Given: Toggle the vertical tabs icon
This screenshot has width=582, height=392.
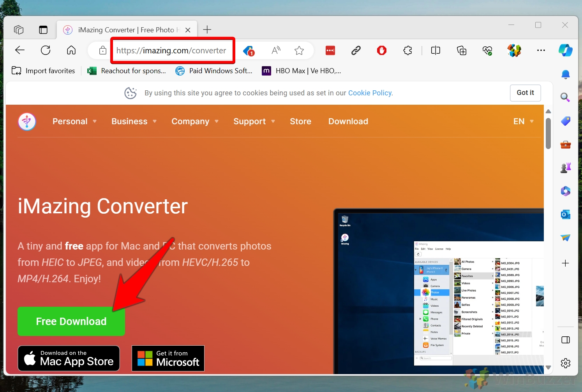Looking at the screenshot, I should 43,30.
